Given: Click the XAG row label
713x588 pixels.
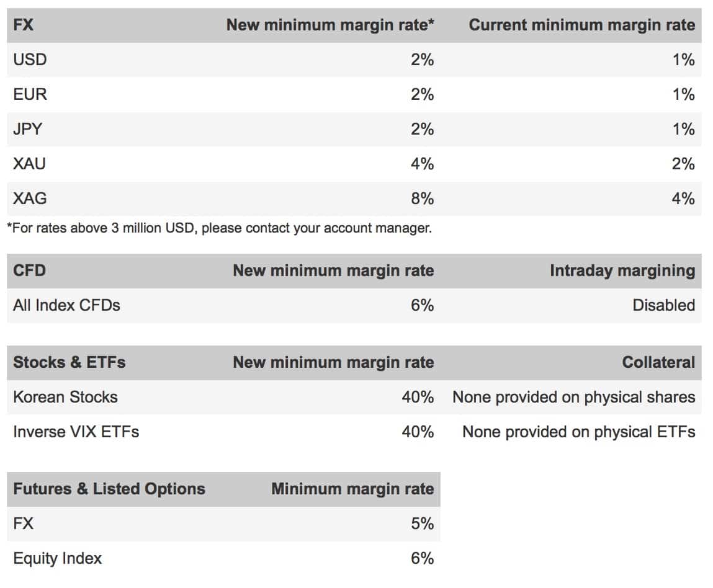Looking at the screenshot, I should [30, 199].
